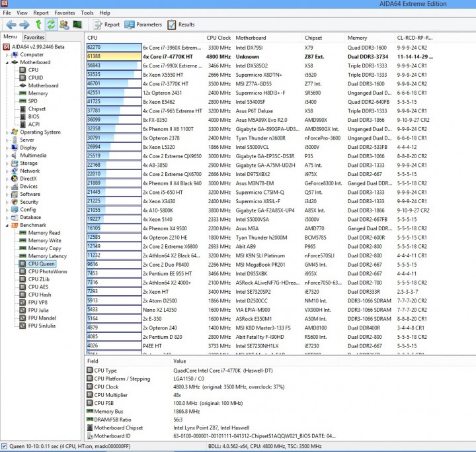
Task: Click the green board icon in toolbar
Action: pos(77,24)
